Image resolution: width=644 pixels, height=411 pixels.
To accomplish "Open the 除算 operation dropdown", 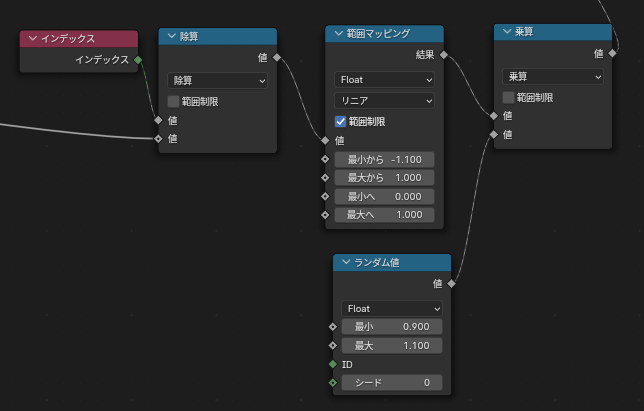I will 217,81.
